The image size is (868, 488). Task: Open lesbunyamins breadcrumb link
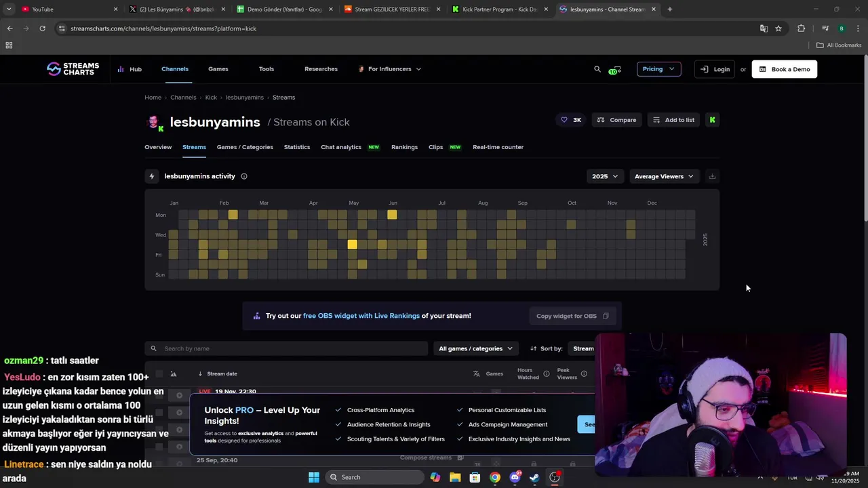pos(244,98)
